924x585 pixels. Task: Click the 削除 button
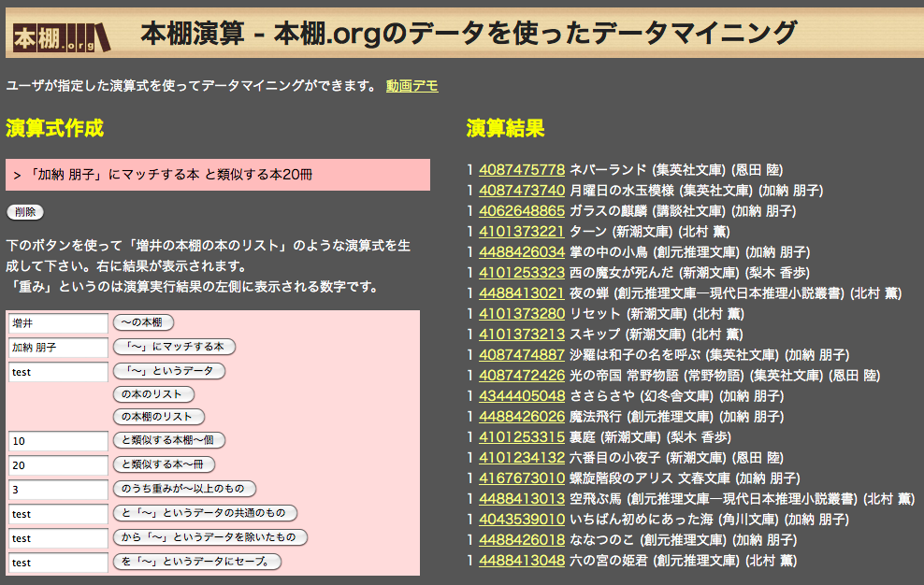tap(25, 212)
